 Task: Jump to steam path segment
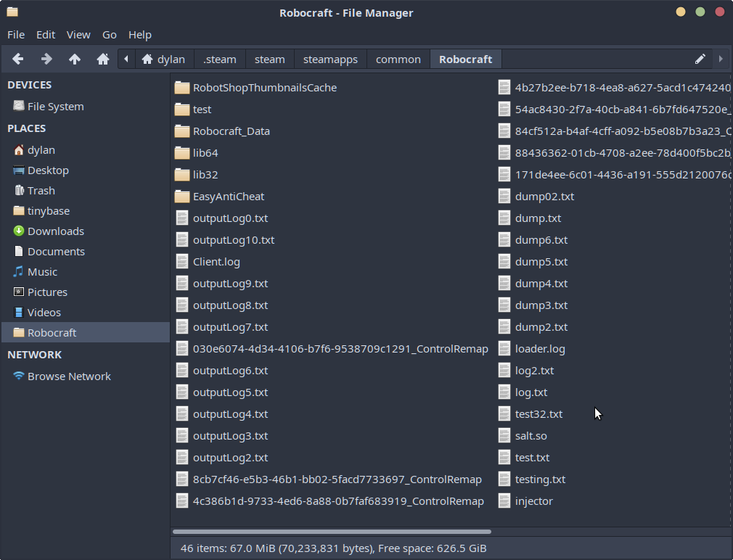tap(270, 59)
